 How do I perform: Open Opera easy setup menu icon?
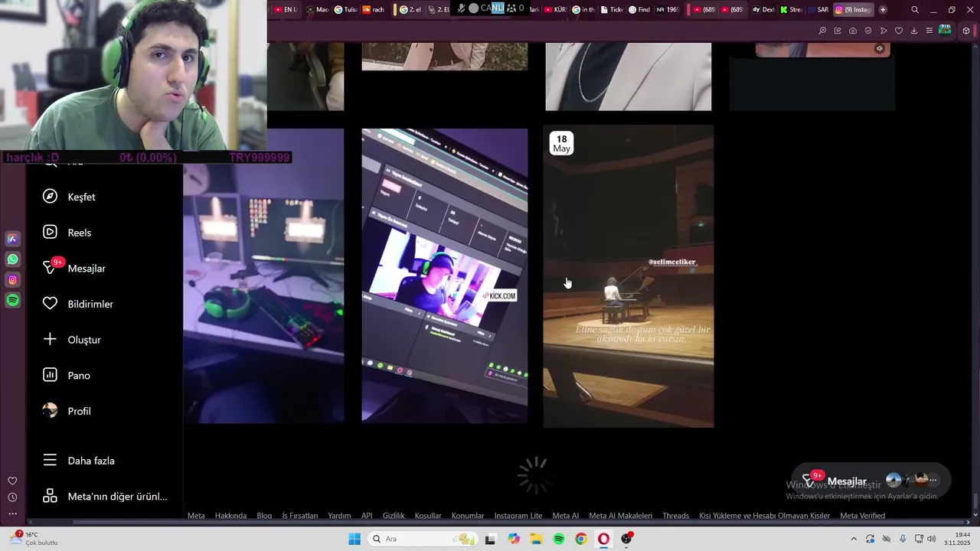point(929,31)
